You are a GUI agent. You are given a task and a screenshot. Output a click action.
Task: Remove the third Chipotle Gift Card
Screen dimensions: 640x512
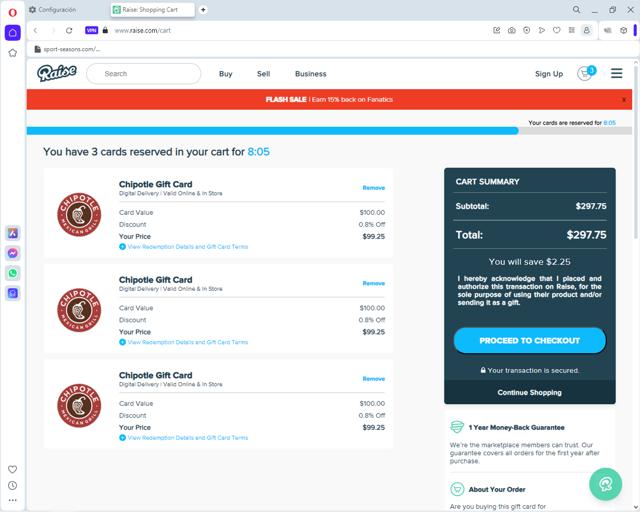point(373,379)
